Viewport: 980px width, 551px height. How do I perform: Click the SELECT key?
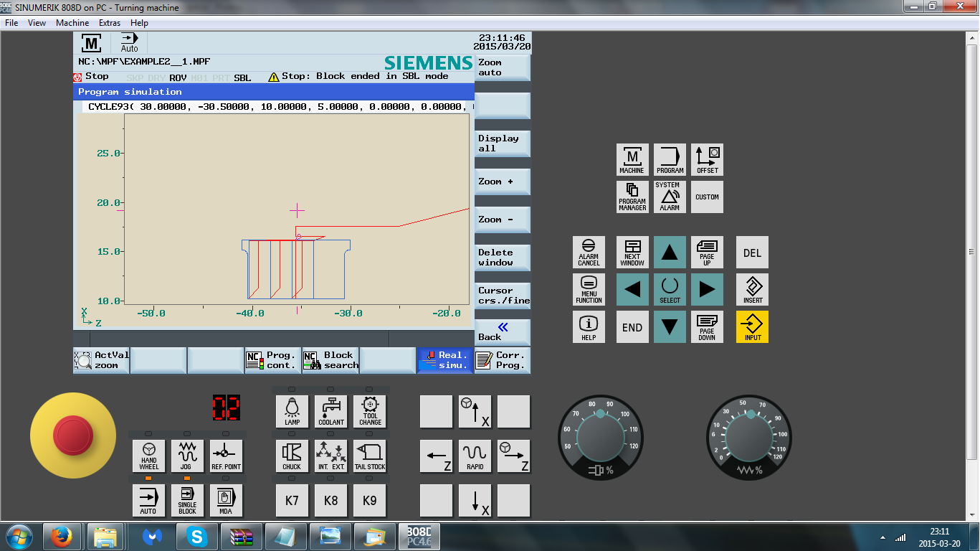(x=670, y=290)
